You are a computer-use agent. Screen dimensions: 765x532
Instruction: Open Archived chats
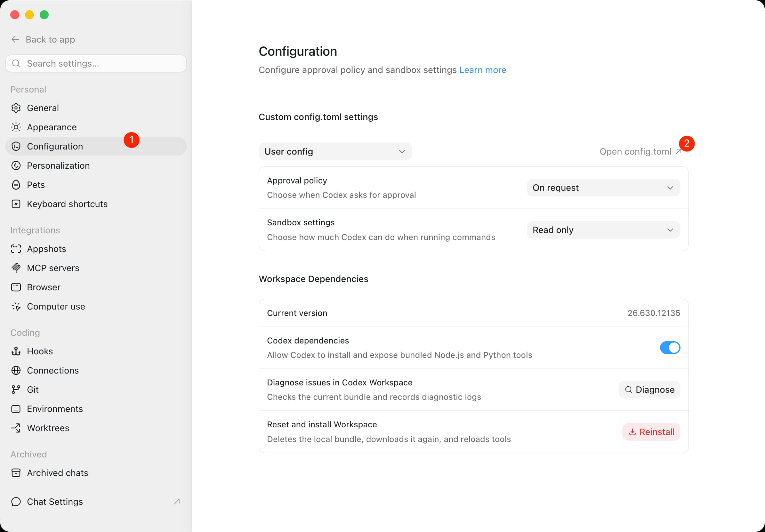coord(96,473)
